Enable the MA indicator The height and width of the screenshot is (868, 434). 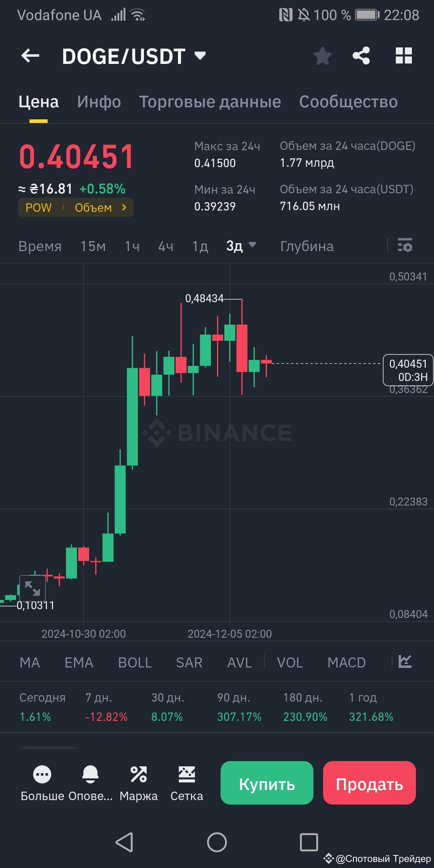click(30, 661)
